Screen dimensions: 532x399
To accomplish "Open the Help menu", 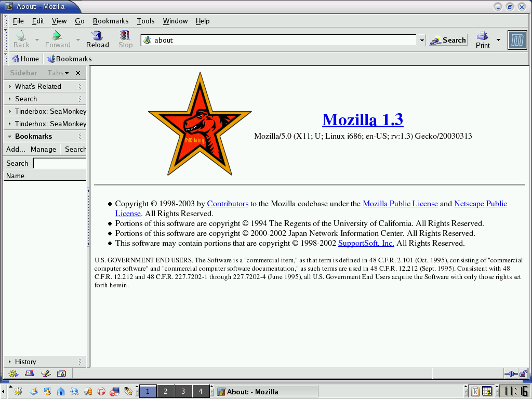I will (203, 21).
